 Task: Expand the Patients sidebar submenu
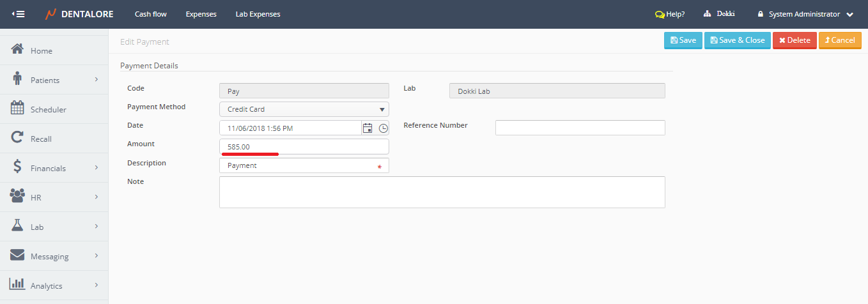[x=97, y=80]
